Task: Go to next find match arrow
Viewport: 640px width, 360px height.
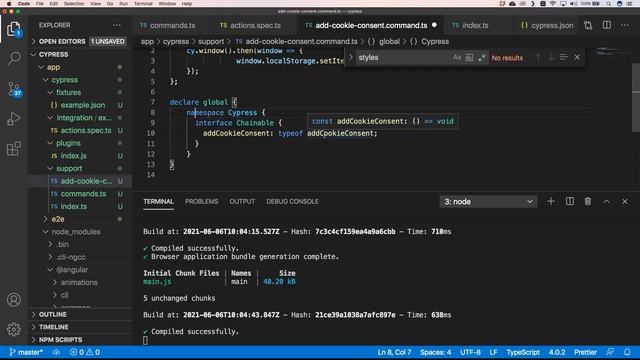Action: (x=551, y=58)
